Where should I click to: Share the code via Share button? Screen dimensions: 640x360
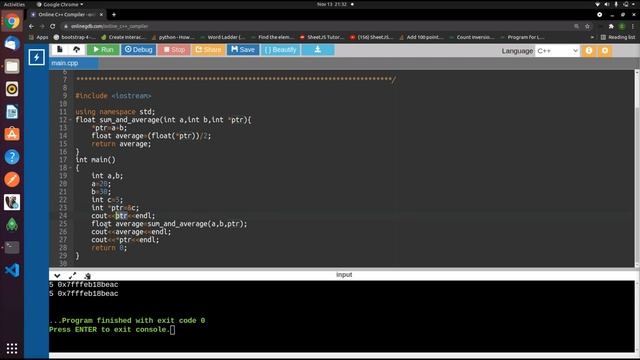[x=208, y=49]
